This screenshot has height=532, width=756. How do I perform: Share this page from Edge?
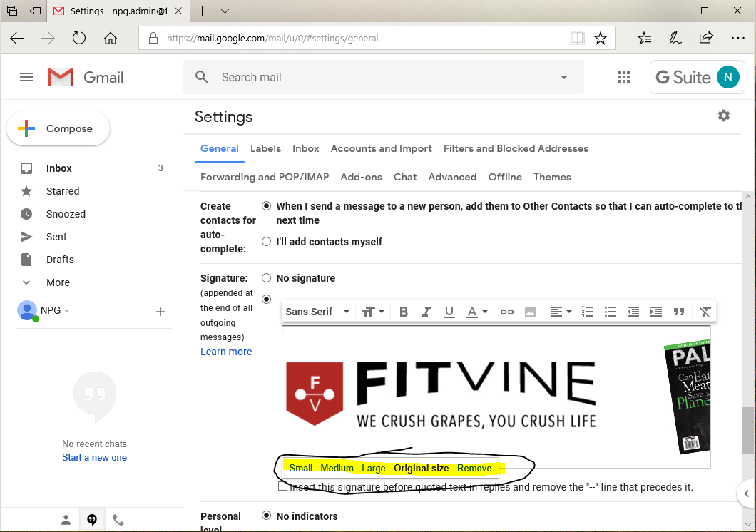[x=706, y=38]
